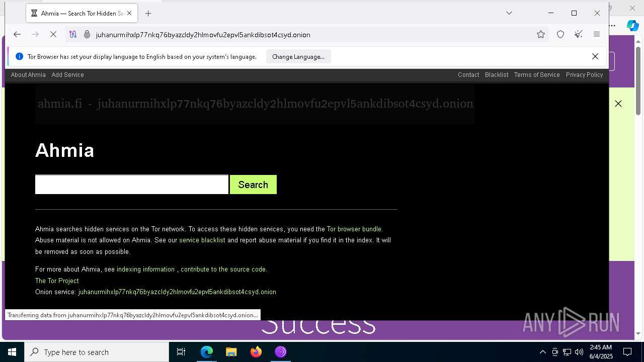
Task: Click the Ahmia search input field
Action: pyautogui.click(x=132, y=185)
